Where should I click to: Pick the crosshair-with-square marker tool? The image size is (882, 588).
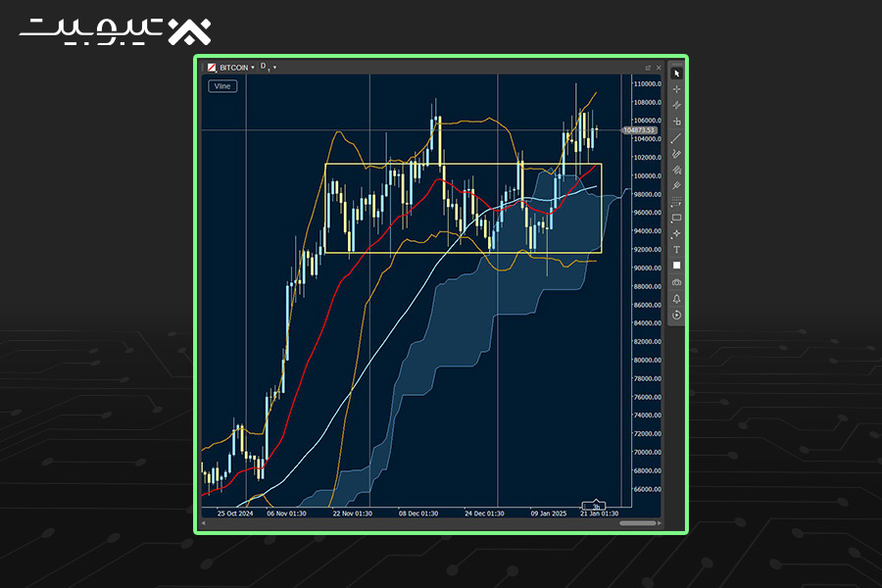point(676,122)
